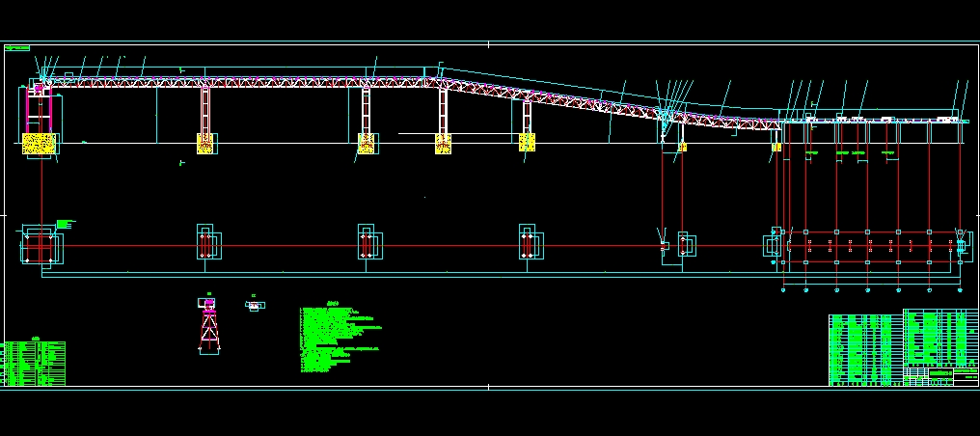Select the leftmost yellow foundation block in elevation
The height and width of the screenshot is (436, 980).
coord(40,144)
